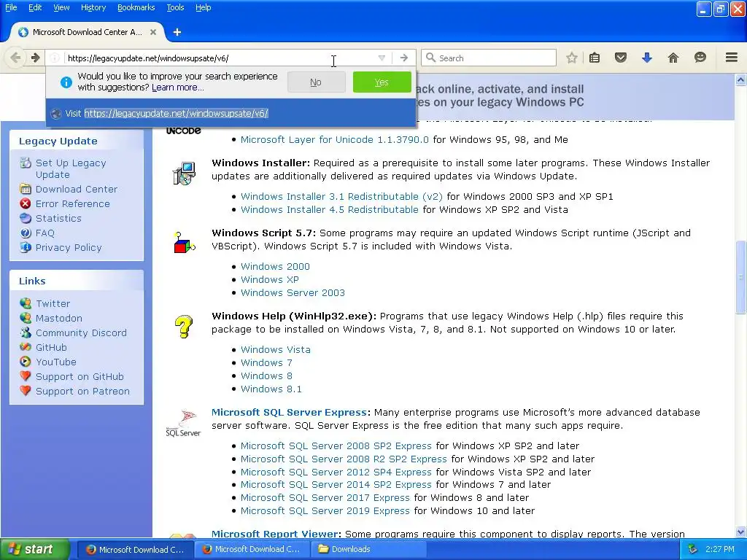This screenshot has width=747, height=560.
Task: Open the Tools menu
Action: 175,7
